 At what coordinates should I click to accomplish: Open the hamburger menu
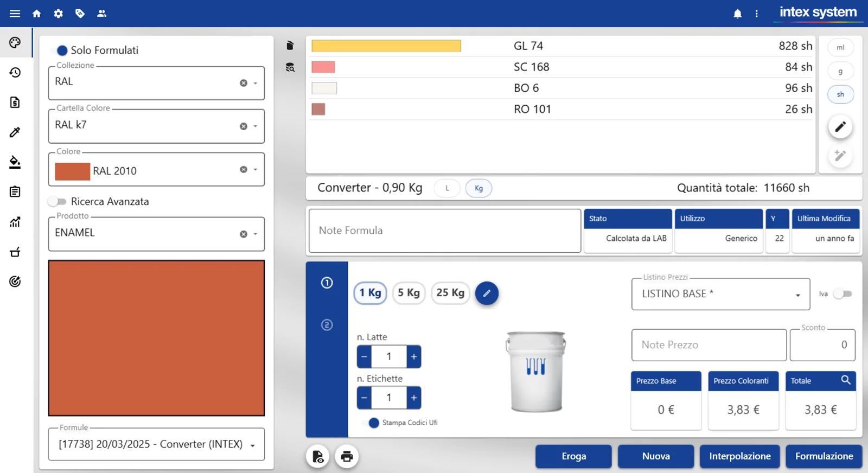[x=15, y=14]
